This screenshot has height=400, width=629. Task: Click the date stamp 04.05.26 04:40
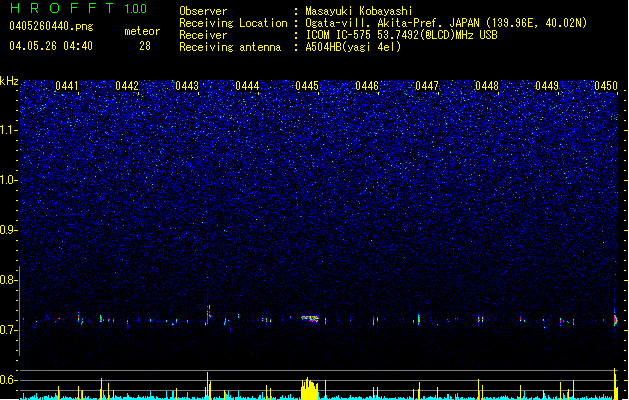point(51,46)
